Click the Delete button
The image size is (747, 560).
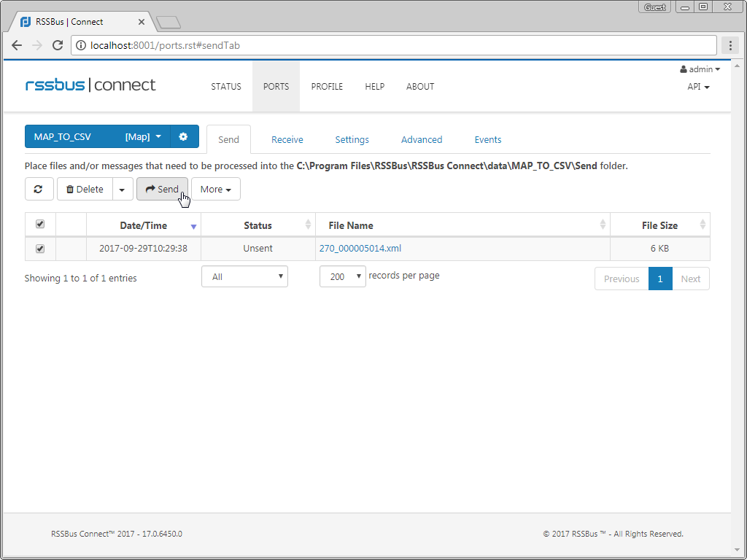[x=85, y=189]
